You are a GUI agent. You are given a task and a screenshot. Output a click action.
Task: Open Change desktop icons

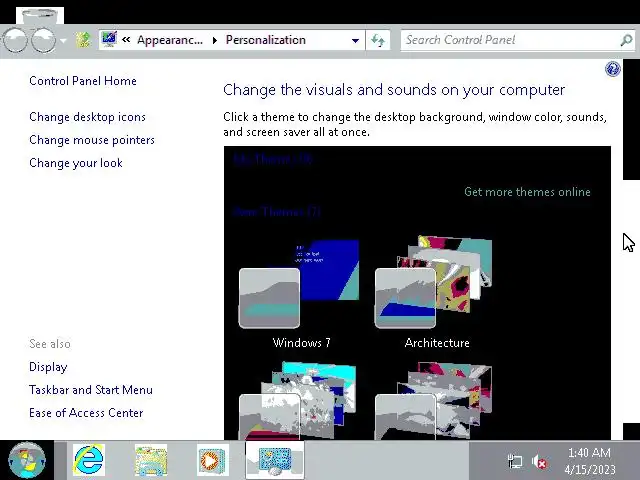87,117
